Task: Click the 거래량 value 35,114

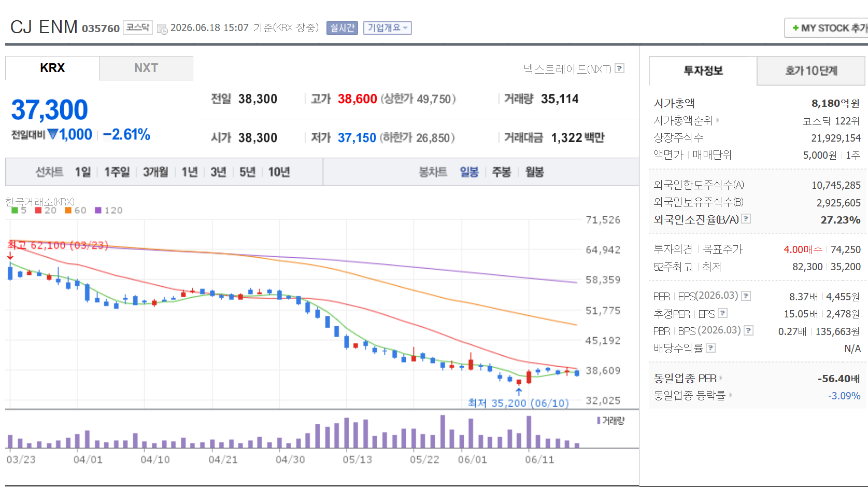Action: (560, 99)
